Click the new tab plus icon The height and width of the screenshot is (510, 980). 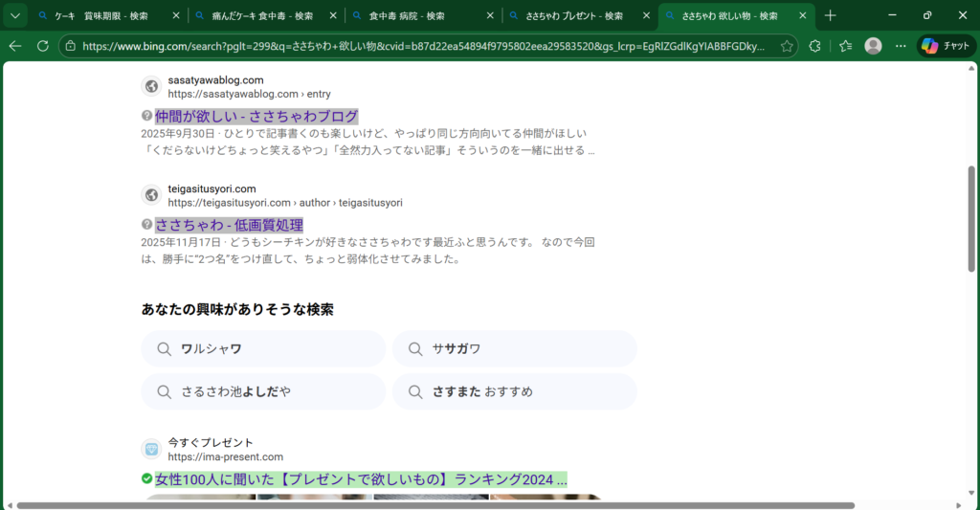click(x=830, y=15)
